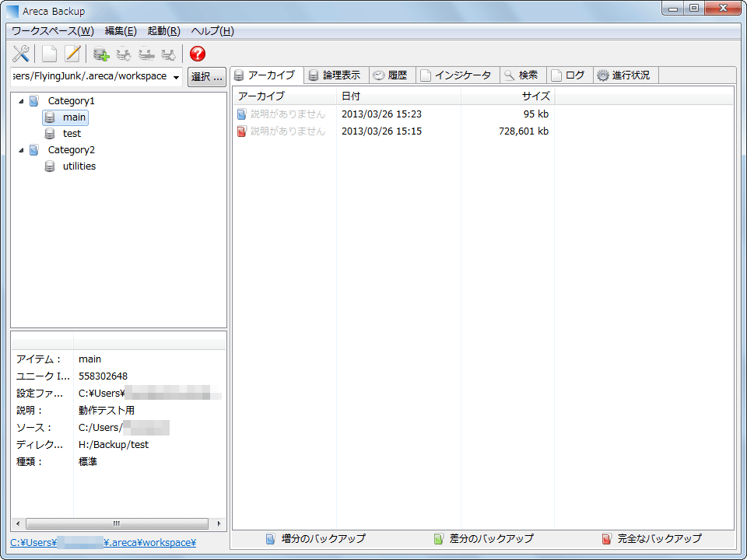
Task: Switch to the 進行状況 tab
Action: [x=626, y=75]
